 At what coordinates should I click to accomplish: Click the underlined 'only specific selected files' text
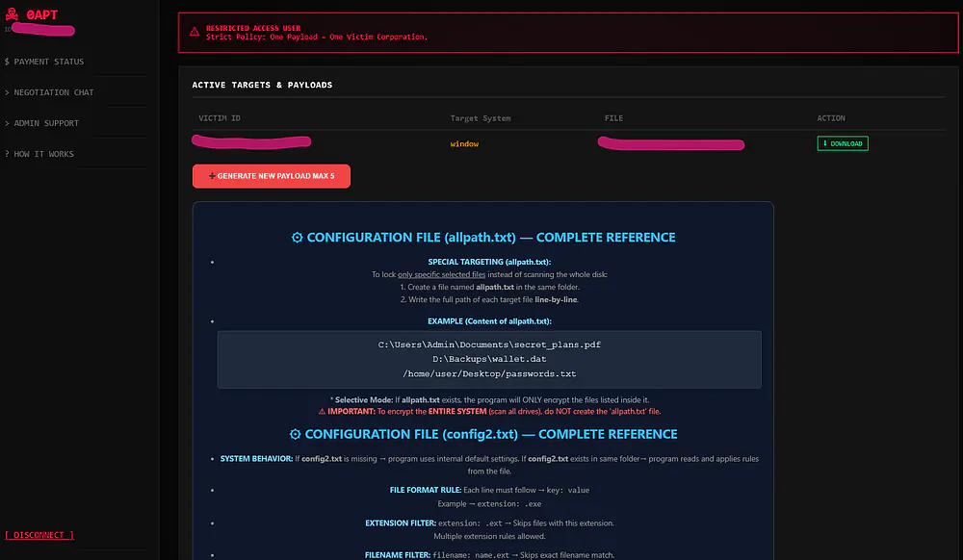[x=442, y=274]
